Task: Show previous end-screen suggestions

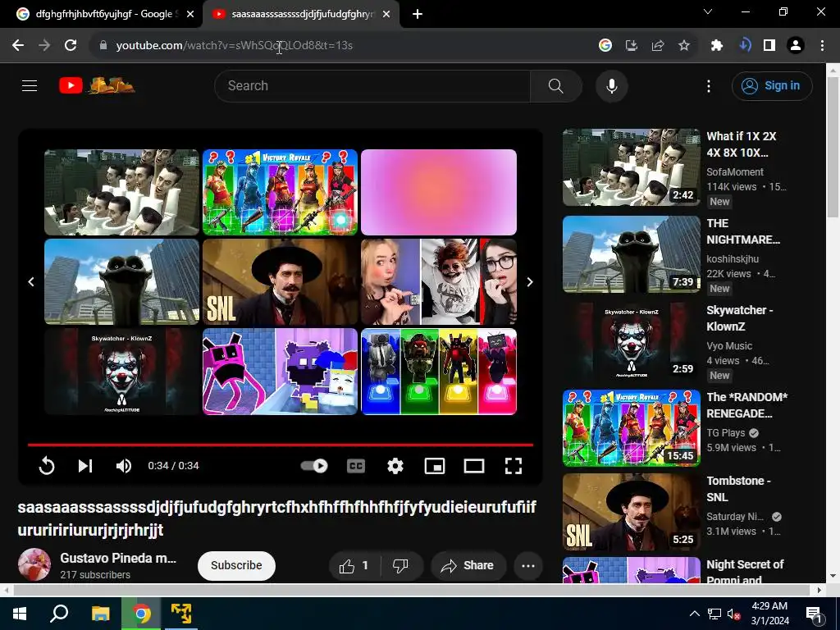Action: [31, 282]
